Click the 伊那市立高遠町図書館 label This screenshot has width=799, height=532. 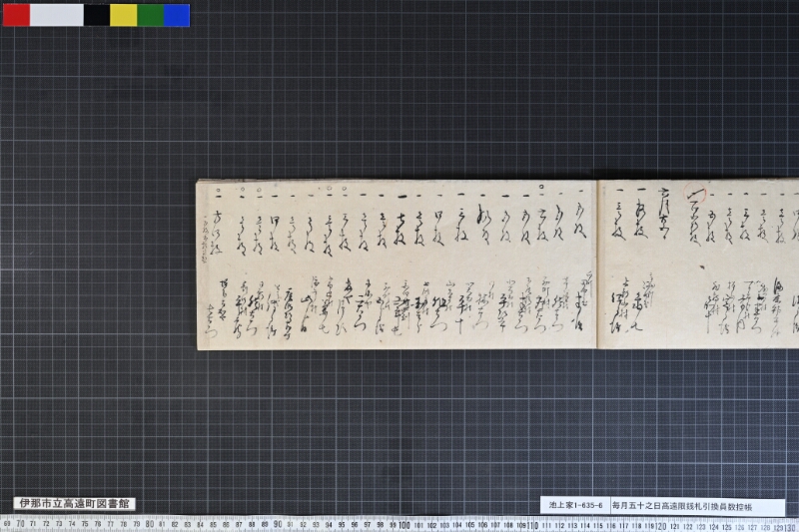pyautogui.click(x=74, y=504)
